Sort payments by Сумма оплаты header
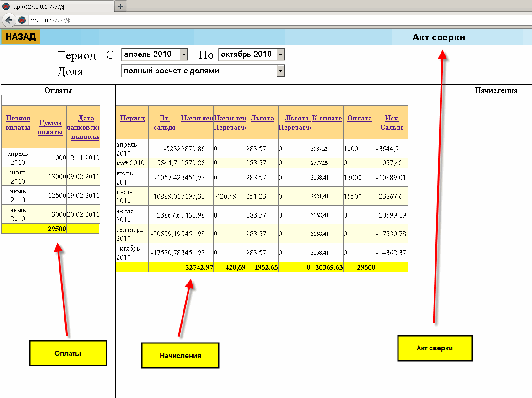Viewport: 532px width, 398px height. (50, 127)
